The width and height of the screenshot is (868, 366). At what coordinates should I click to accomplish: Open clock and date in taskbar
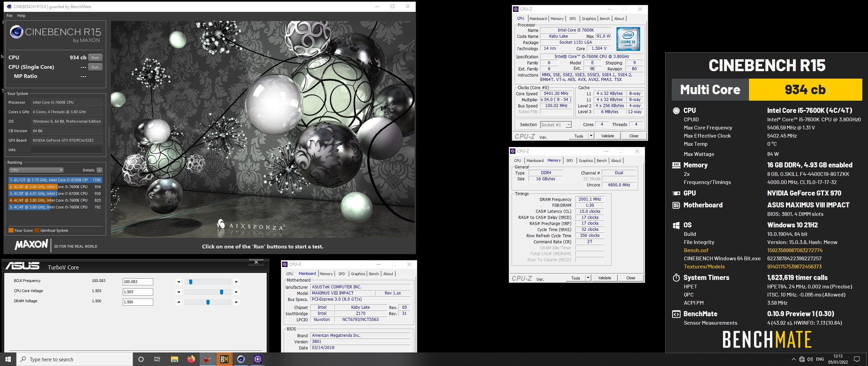838,359
